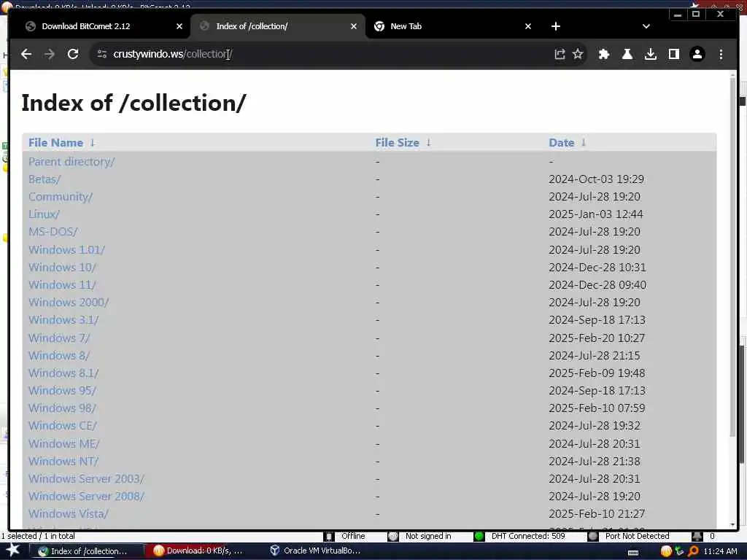Screen dimensions: 747x560
Task: Open the Windows 3.1 folder
Action: pyautogui.click(x=63, y=320)
